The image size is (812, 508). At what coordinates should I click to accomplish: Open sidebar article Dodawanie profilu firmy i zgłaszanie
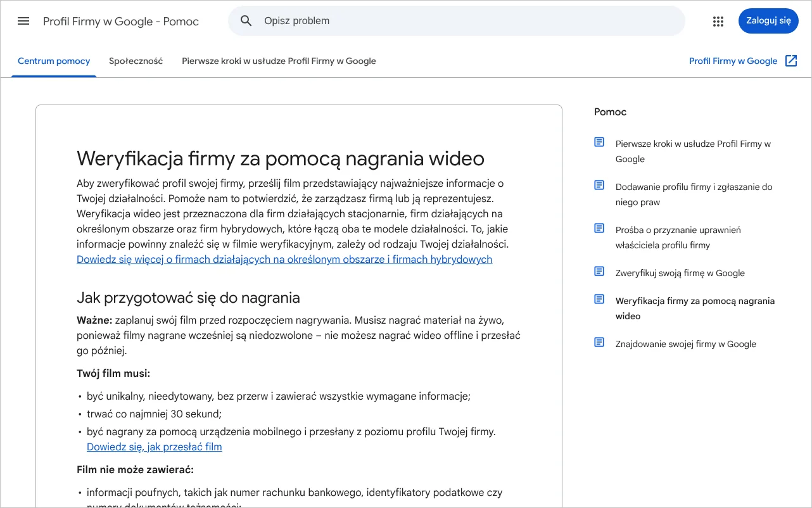pos(694,194)
